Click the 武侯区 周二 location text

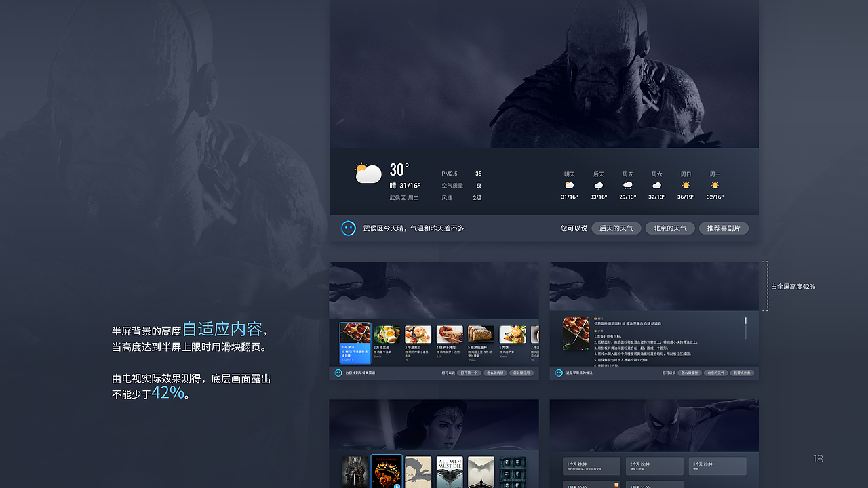click(404, 198)
